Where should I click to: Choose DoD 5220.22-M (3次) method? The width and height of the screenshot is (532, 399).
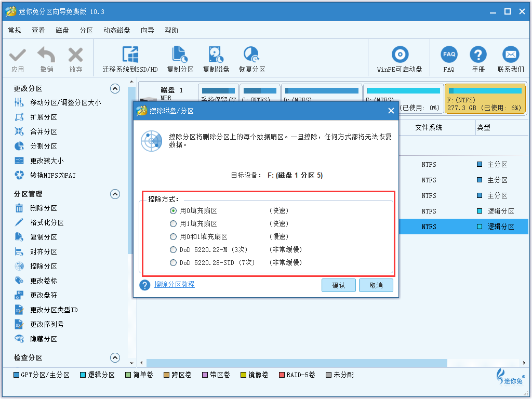click(173, 250)
